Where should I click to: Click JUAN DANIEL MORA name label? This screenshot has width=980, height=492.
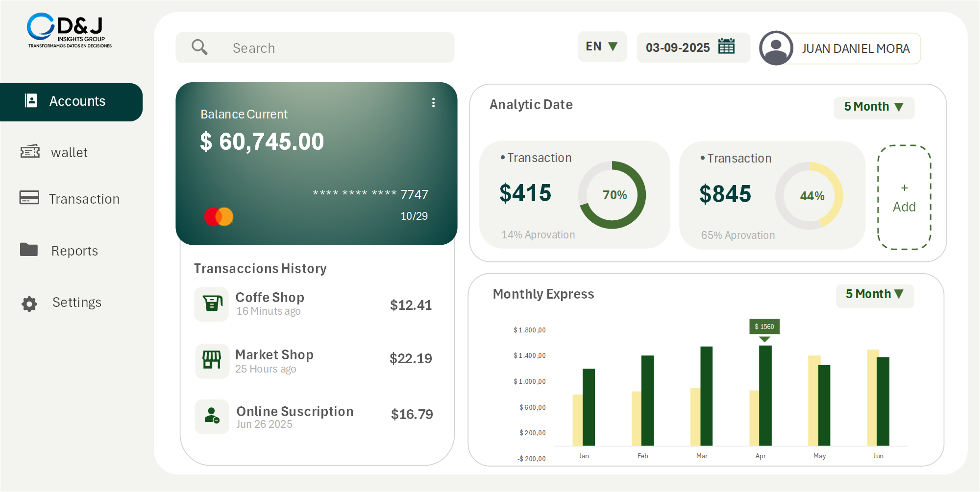855,48
